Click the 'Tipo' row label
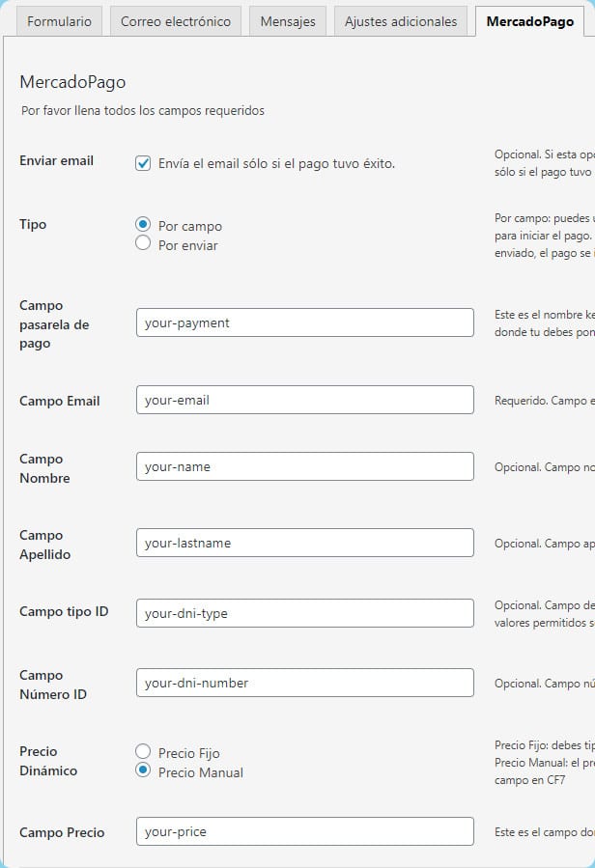This screenshot has height=868, width=595. (x=33, y=224)
